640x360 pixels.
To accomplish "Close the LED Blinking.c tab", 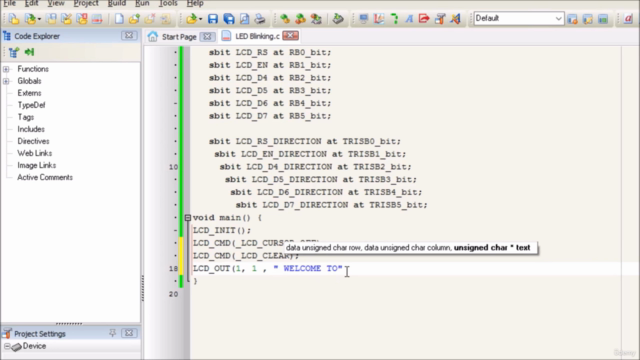I will coord(290,36).
